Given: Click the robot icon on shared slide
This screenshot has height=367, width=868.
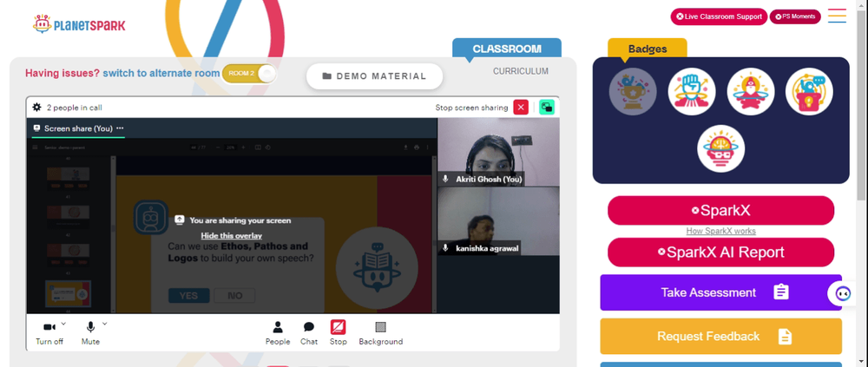Looking at the screenshot, I should pyautogui.click(x=150, y=217).
